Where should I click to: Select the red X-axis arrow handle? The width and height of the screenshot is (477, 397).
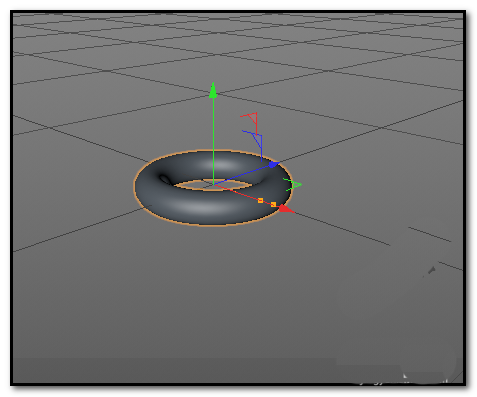point(286,209)
